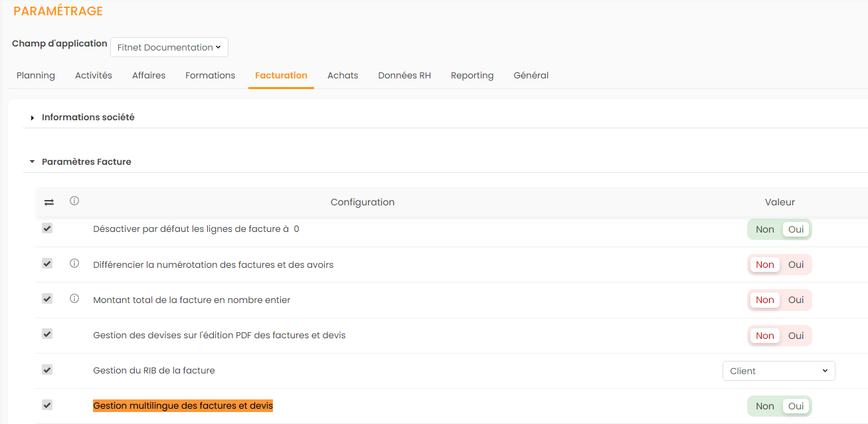
Task: Toggle checkbox for Gestion du RIB row
Action: (x=47, y=370)
